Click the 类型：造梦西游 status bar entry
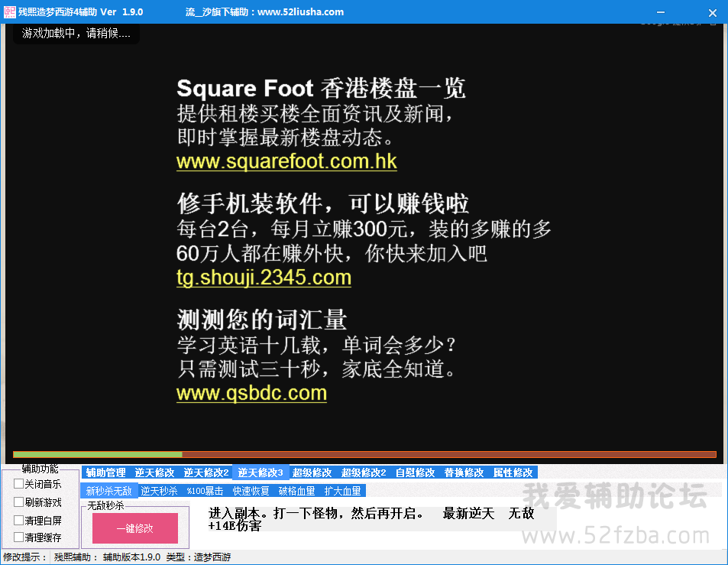The height and width of the screenshot is (565, 728). point(199,557)
